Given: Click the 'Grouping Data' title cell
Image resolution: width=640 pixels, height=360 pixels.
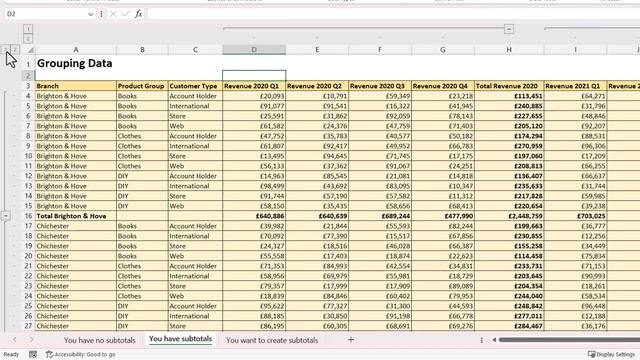Looking at the screenshot, I should pyautogui.click(x=76, y=63).
